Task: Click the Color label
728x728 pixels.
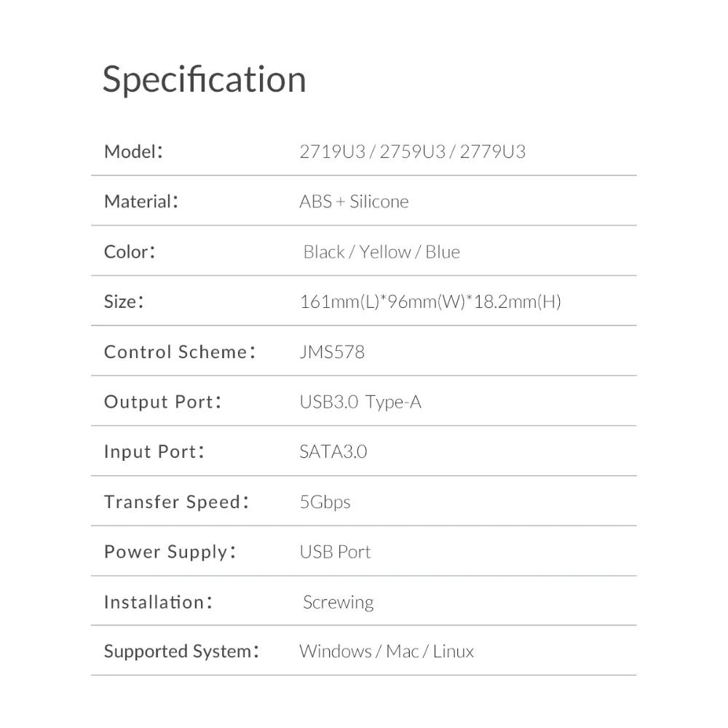Action: [x=130, y=252]
